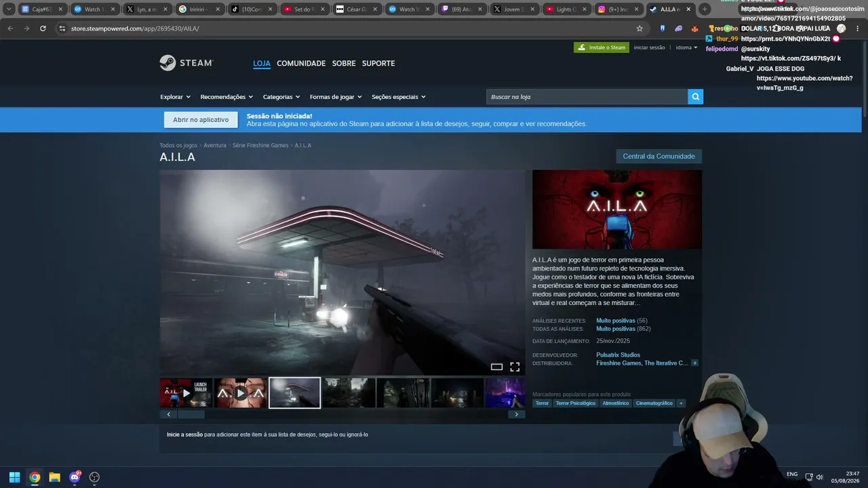Screen dimensions: 868x488
Task: Open the Pulsatrix Studios developer link
Action: 618,355
